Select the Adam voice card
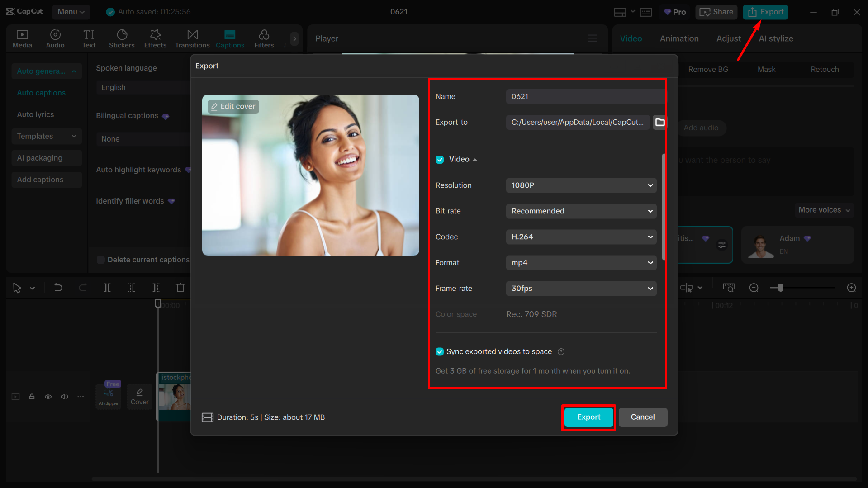 (797, 245)
